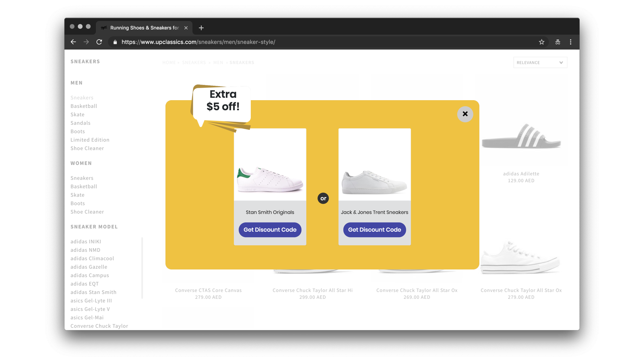Open Converse CTAS Core Canvas product

pyautogui.click(x=208, y=290)
